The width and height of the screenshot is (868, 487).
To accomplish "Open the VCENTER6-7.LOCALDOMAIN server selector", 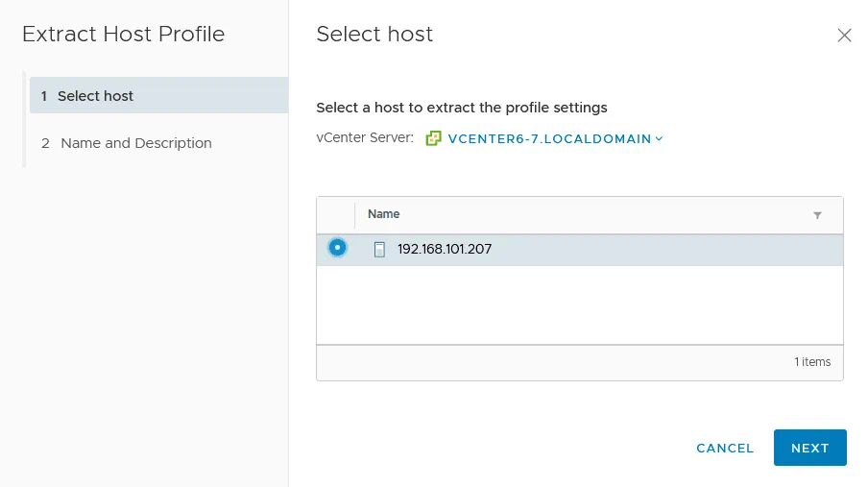I will coord(549,138).
